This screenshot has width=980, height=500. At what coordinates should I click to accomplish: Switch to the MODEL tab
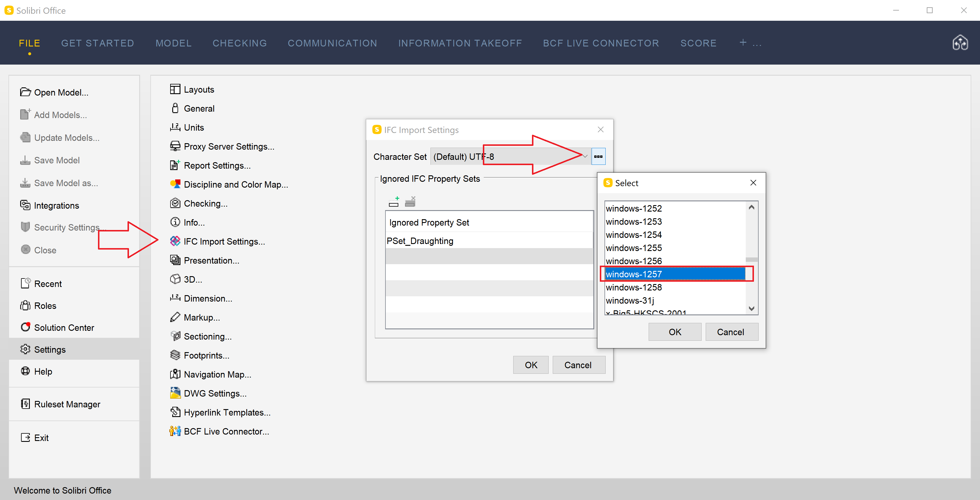point(173,43)
